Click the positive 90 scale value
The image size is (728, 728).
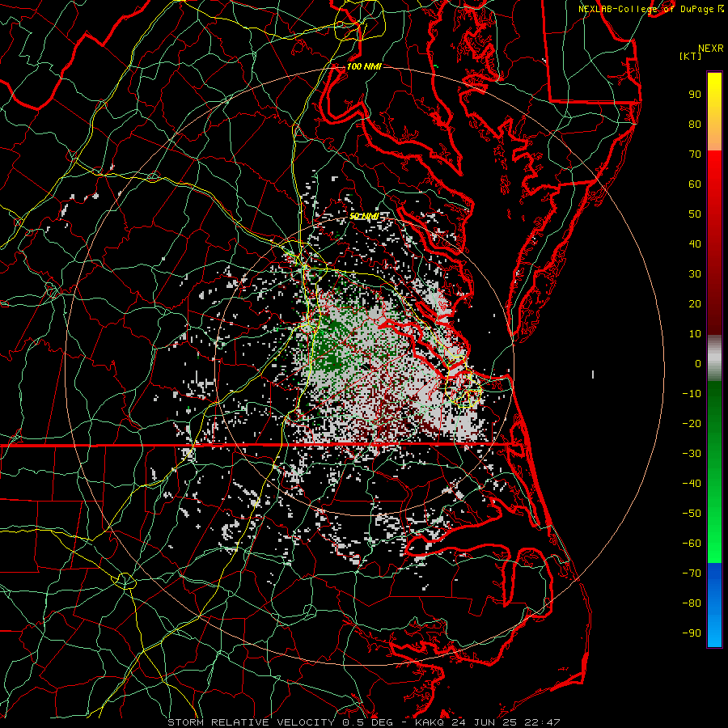[x=695, y=95]
